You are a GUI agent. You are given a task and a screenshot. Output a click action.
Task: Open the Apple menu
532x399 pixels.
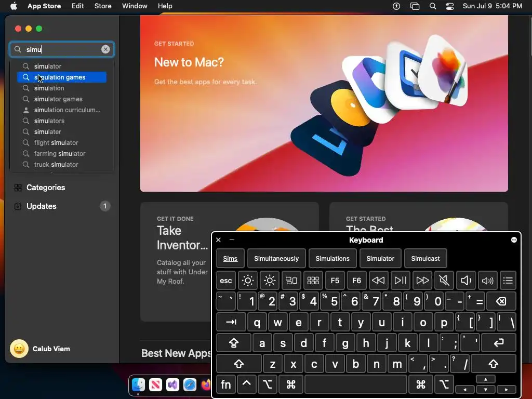tap(14, 6)
